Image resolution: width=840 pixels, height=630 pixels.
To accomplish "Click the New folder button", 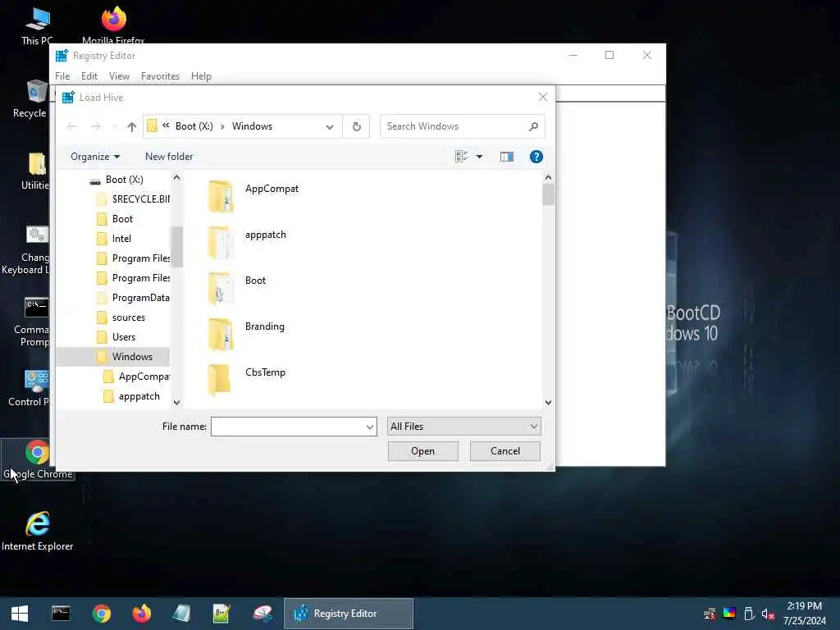I will pos(169,157).
